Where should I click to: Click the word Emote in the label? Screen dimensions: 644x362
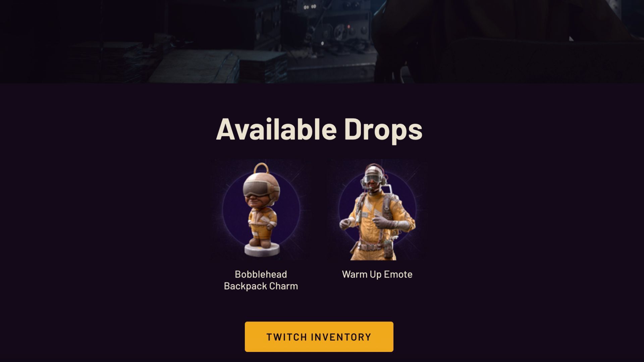[x=398, y=274]
